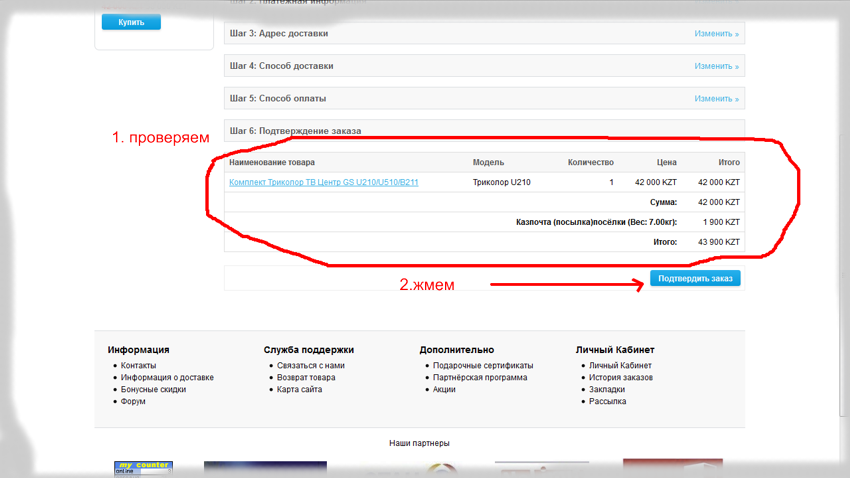Open Подарочные сертификаты link
The height and width of the screenshot is (478, 850).
(483, 365)
